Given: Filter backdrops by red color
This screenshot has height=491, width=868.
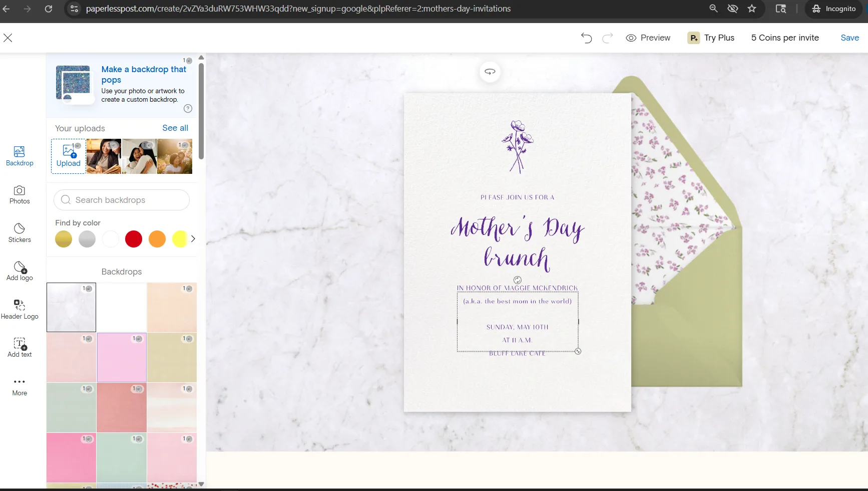Looking at the screenshot, I should pos(134,239).
